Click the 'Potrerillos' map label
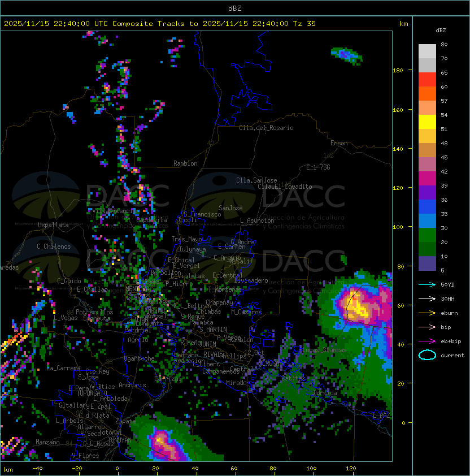Screen dimensions: 470x476 94,312
